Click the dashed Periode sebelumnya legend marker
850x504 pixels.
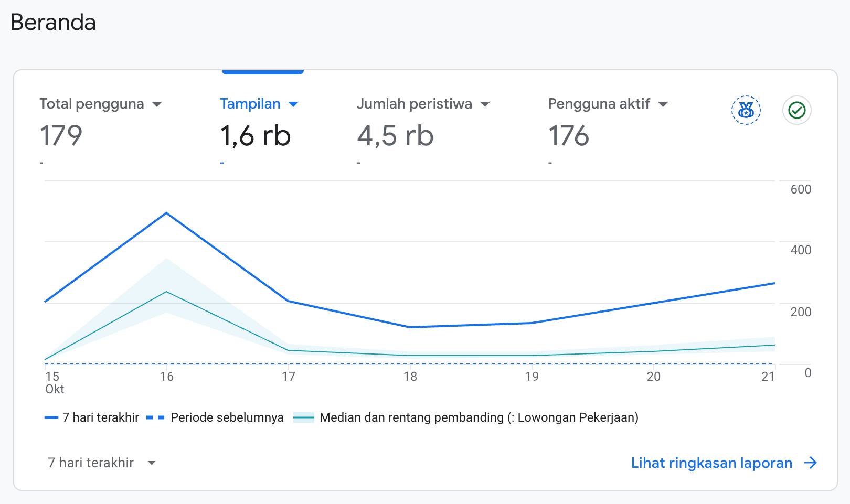click(155, 417)
